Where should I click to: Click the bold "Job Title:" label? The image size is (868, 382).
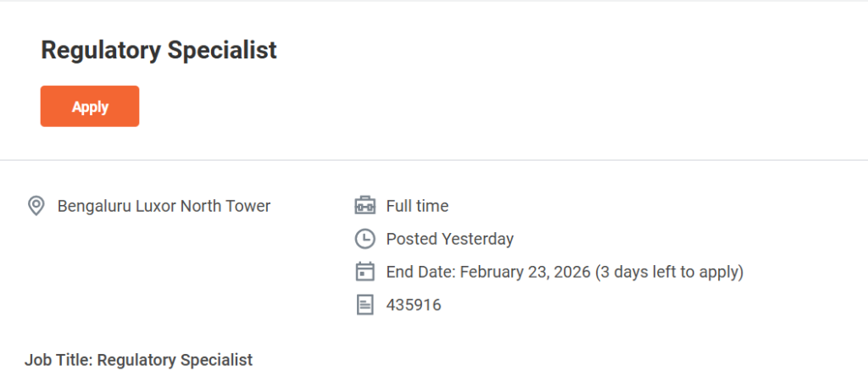pos(58,360)
